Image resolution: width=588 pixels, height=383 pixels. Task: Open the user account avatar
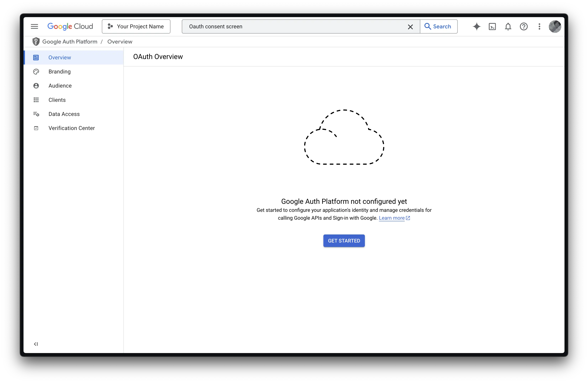pos(555,26)
